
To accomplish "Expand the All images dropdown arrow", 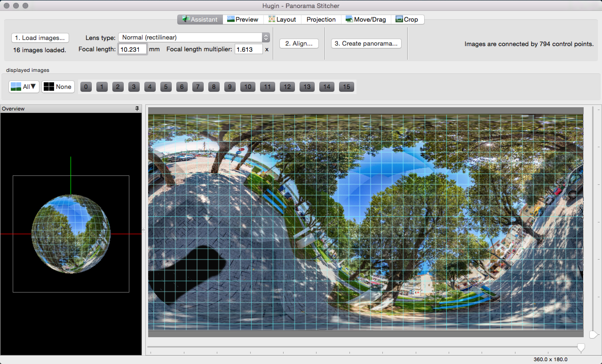I will [33, 86].
